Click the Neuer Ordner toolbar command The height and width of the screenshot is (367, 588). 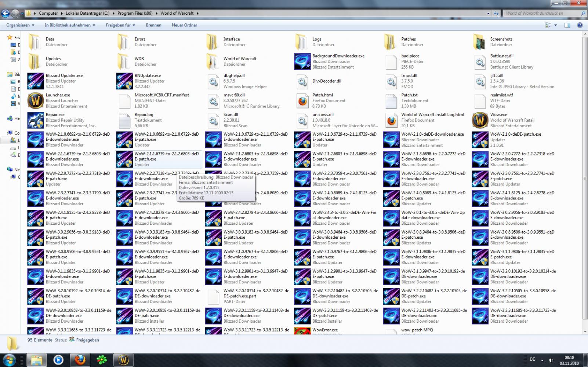coord(184,25)
